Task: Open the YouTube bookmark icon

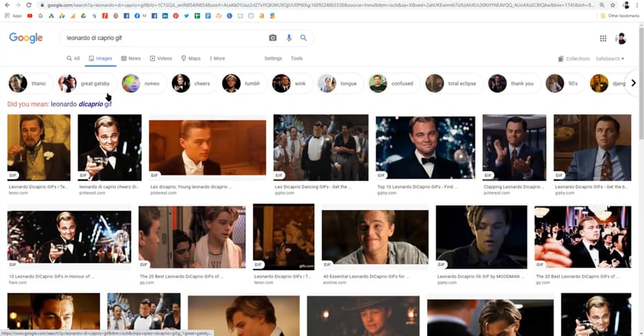Action: (30, 15)
